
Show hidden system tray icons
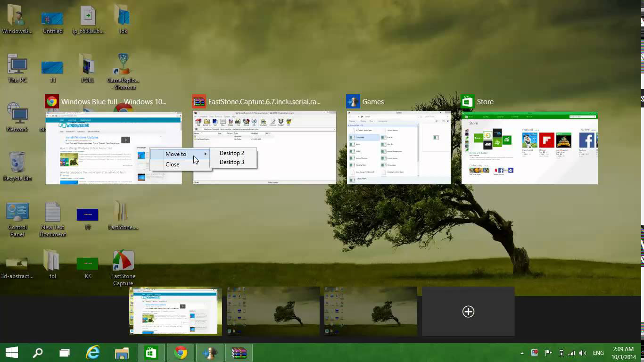[522, 353]
